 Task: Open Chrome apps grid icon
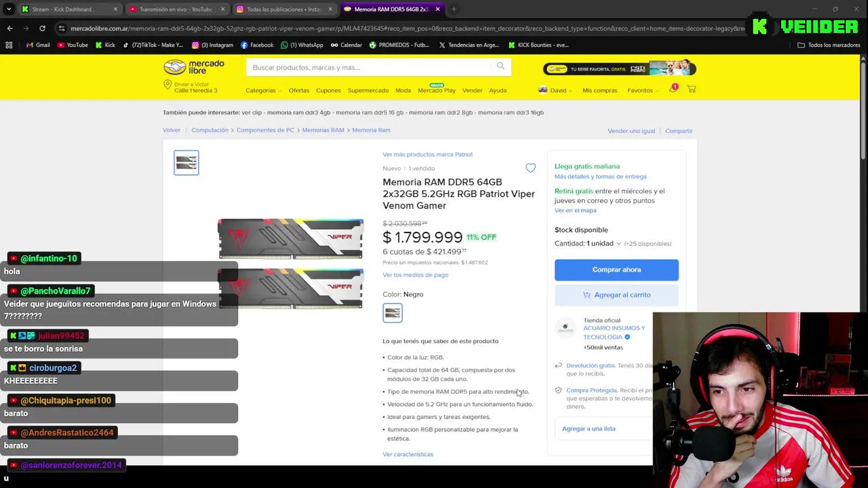[x=9, y=45]
